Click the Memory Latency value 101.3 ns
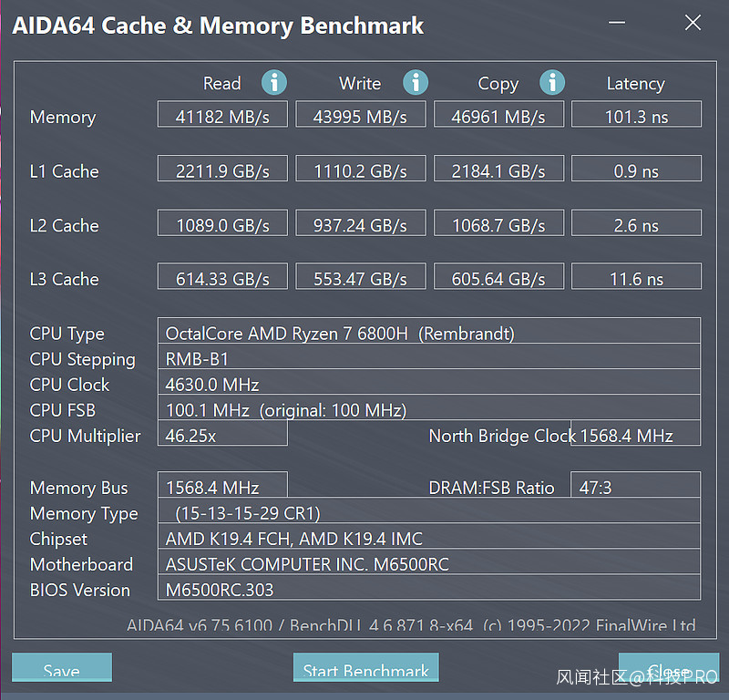The width and height of the screenshot is (729, 700). [x=636, y=116]
